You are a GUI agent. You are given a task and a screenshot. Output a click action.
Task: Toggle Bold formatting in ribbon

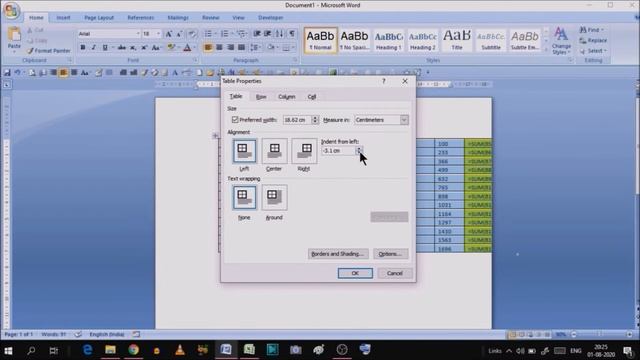pyautogui.click(x=83, y=48)
